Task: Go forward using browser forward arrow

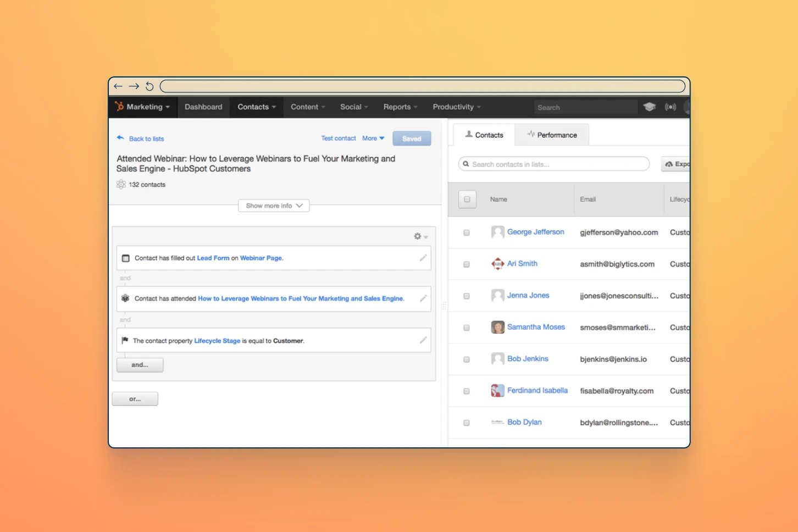Action: click(134, 86)
